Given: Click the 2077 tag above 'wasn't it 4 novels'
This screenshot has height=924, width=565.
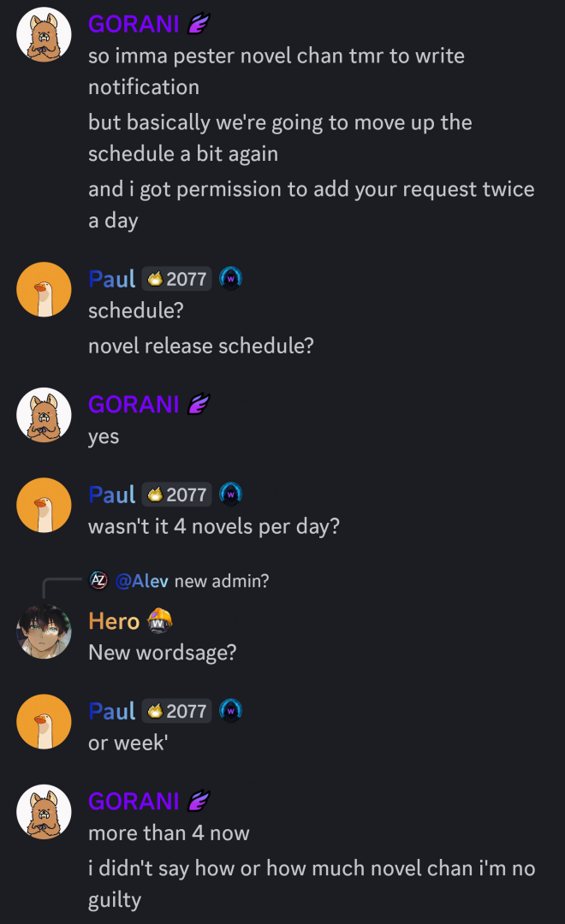Looking at the screenshot, I should tap(177, 495).
